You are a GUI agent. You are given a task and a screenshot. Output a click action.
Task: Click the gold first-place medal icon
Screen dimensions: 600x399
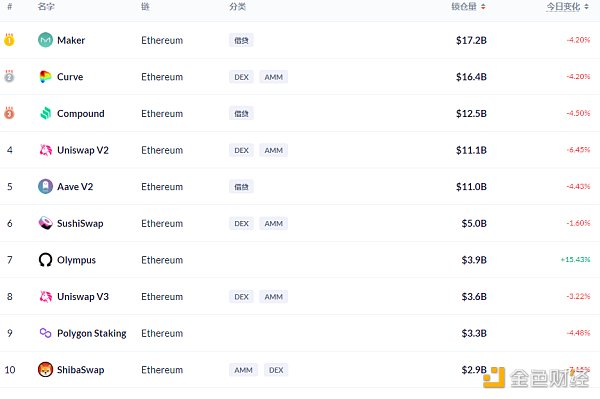(x=9, y=40)
